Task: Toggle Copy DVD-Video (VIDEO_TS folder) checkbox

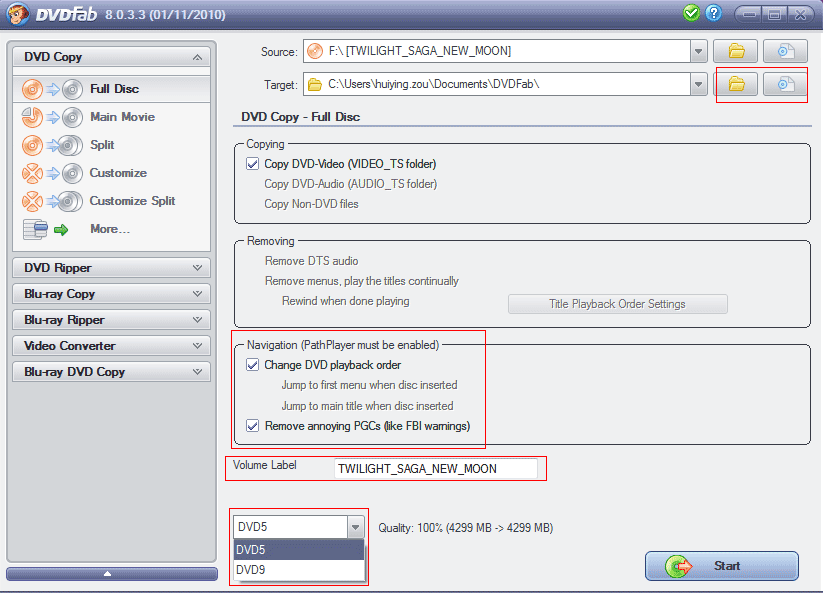Action: click(x=252, y=164)
